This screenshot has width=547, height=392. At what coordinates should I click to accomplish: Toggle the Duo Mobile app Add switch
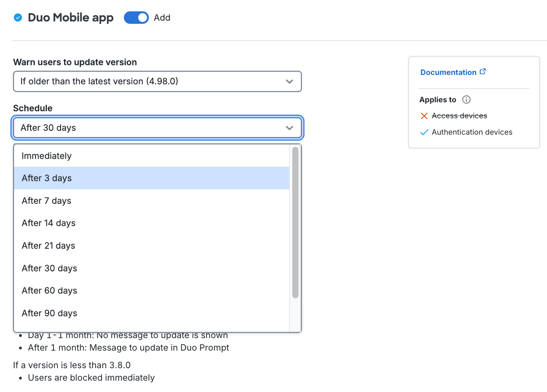click(136, 18)
